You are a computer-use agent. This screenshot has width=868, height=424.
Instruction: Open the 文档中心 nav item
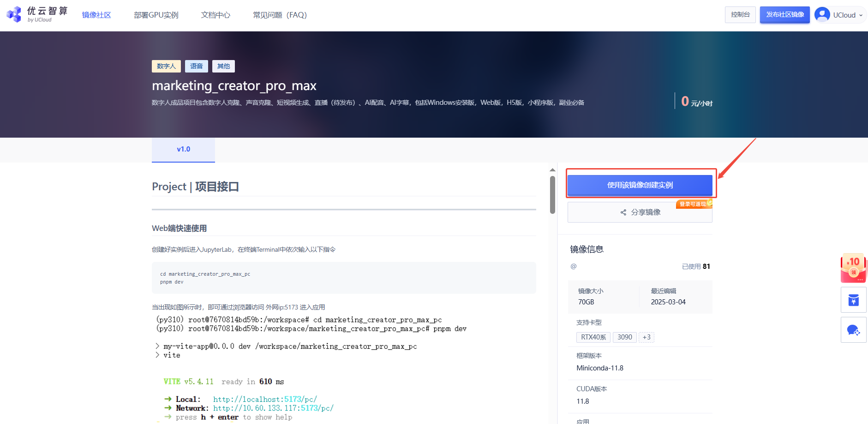tap(216, 15)
